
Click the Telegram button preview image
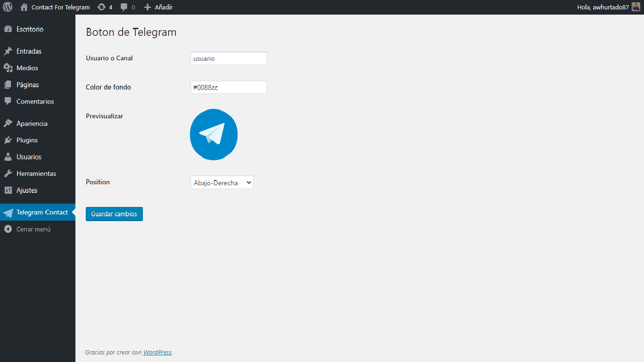click(x=214, y=135)
